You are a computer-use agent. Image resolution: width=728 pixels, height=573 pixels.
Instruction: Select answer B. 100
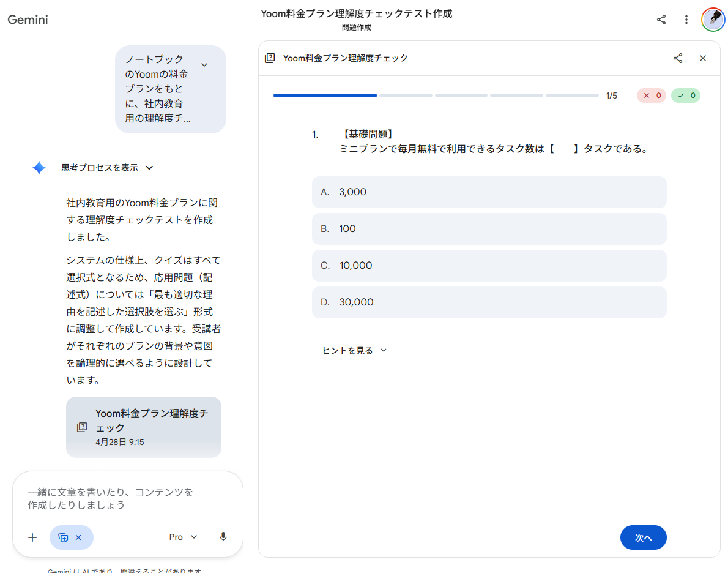[489, 228]
